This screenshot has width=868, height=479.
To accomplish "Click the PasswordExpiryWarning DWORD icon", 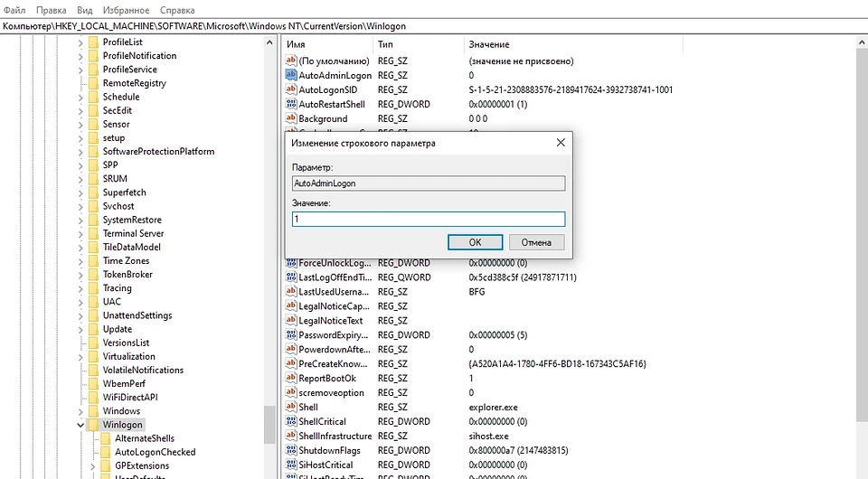I will point(291,335).
